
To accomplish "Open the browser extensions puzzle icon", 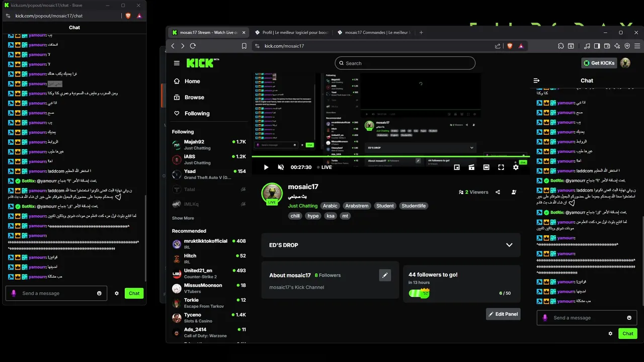I will pos(561,46).
